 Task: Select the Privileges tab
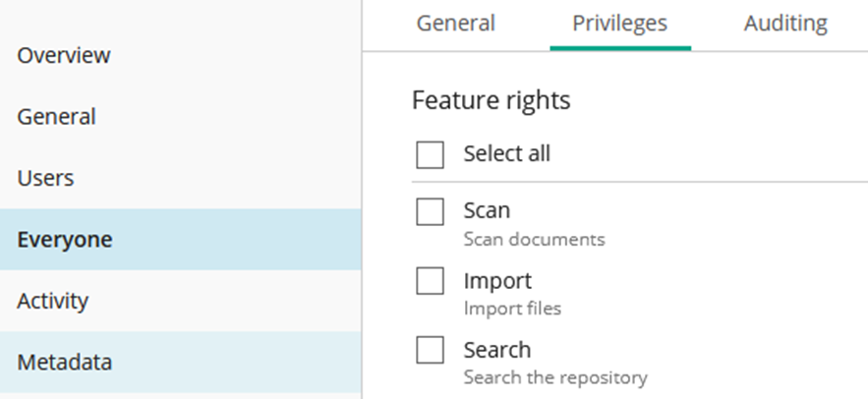click(x=620, y=24)
